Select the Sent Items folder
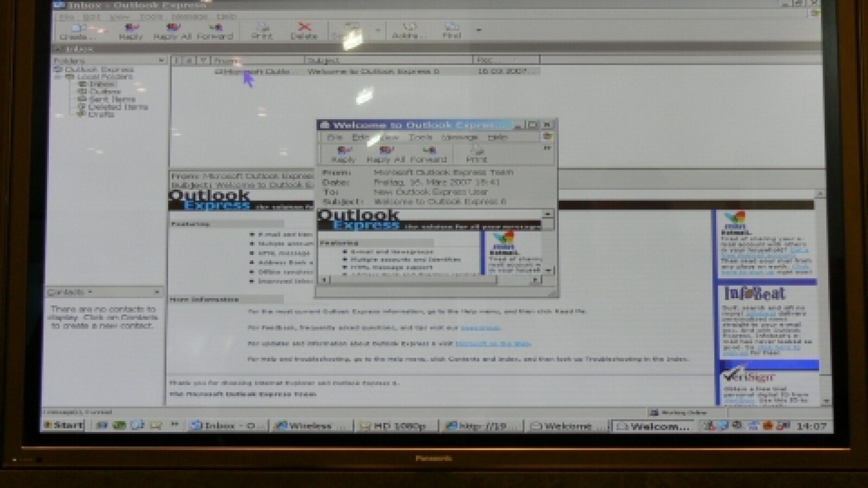868x488 pixels. [x=112, y=99]
